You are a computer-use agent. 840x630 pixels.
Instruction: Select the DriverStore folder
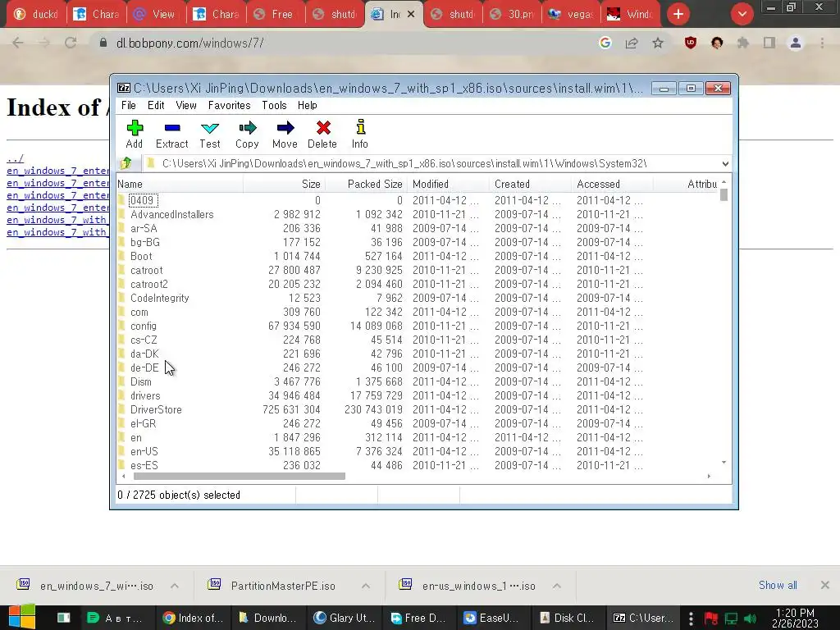[x=156, y=409]
